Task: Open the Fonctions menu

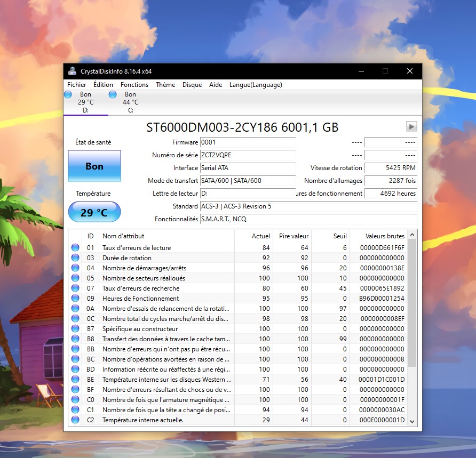Action: coord(134,85)
